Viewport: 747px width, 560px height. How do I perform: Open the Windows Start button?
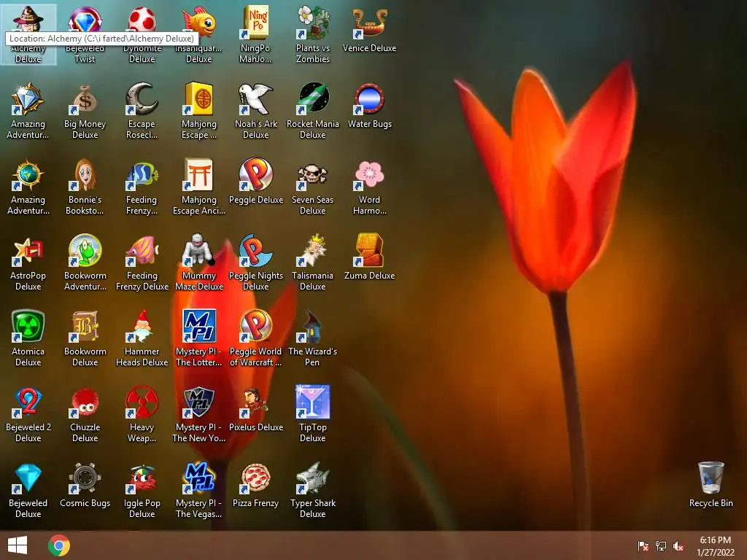pyautogui.click(x=18, y=545)
